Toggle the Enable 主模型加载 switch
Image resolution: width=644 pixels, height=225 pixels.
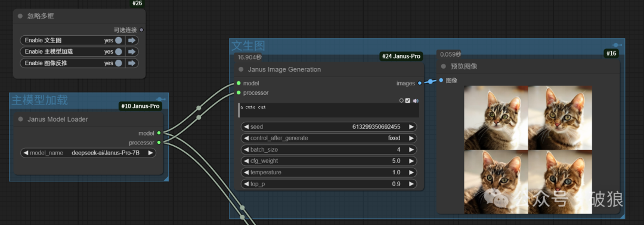tap(118, 52)
